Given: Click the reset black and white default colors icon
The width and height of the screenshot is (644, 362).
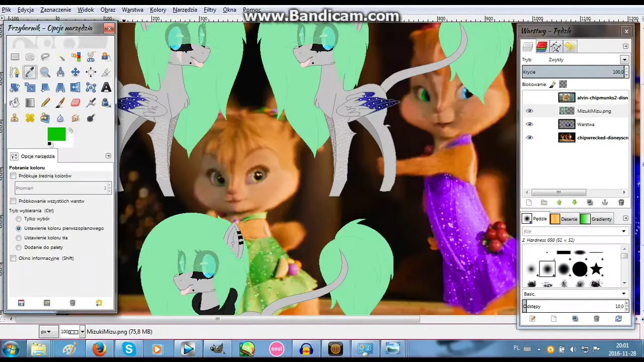Looking at the screenshot, I should pyautogui.click(x=50, y=145).
